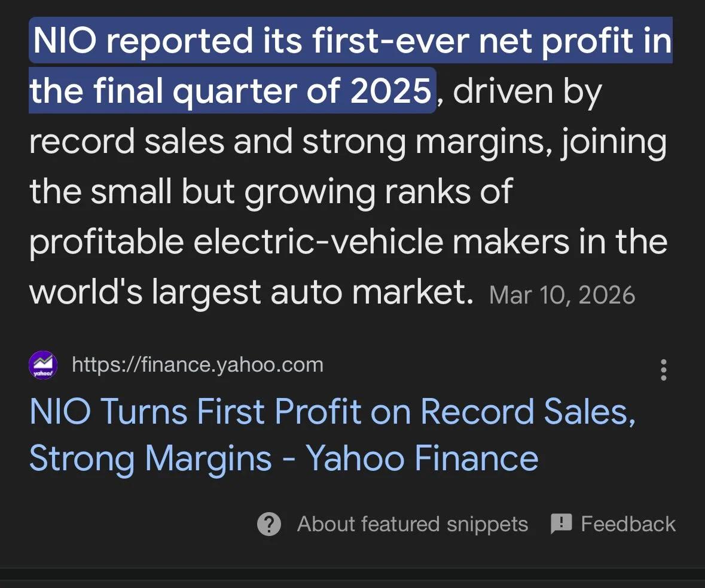Click the Yahoo Finance headline second line
The width and height of the screenshot is (705, 588).
click(x=283, y=458)
